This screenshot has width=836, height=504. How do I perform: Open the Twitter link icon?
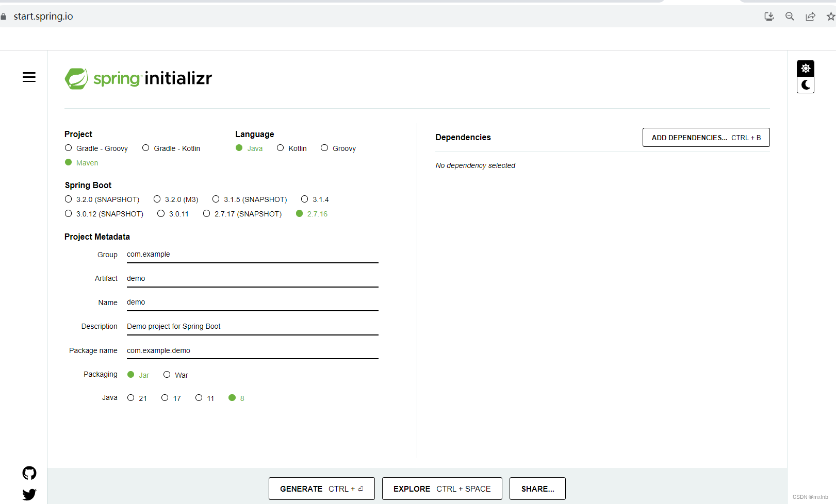(29, 495)
